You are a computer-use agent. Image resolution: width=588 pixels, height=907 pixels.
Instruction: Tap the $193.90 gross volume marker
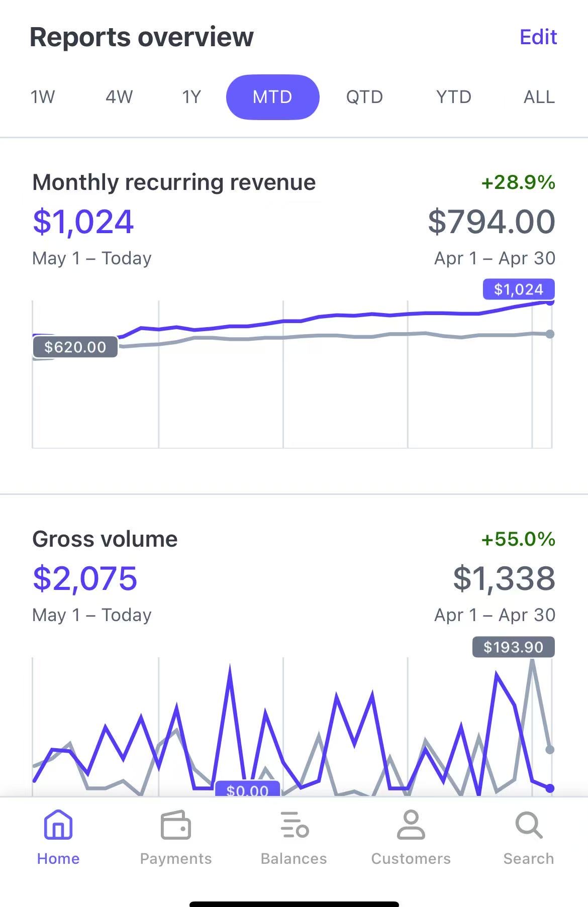click(513, 647)
